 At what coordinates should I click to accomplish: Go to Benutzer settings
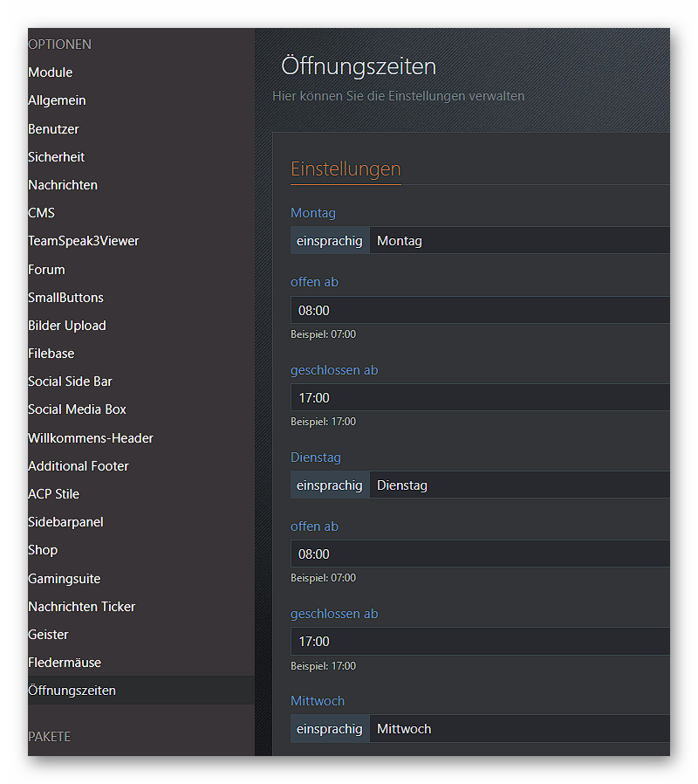[53, 129]
